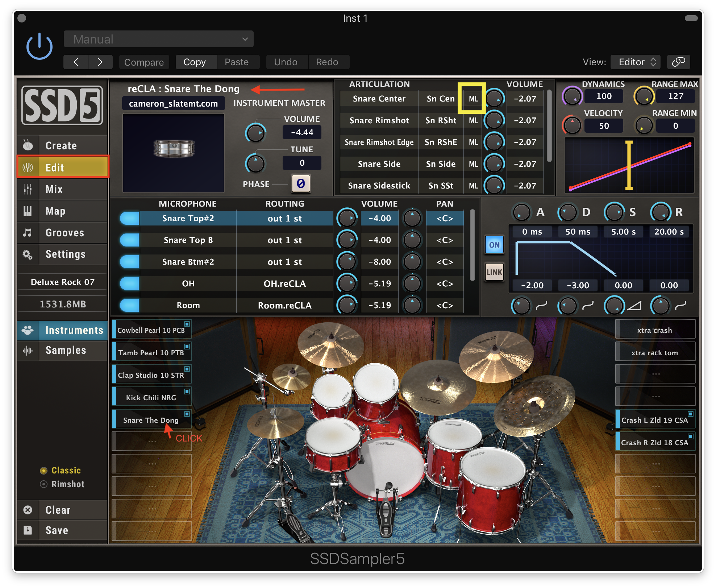The height and width of the screenshot is (588, 716).
Task: Switch to the Edit page
Action: click(x=62, y=167)
